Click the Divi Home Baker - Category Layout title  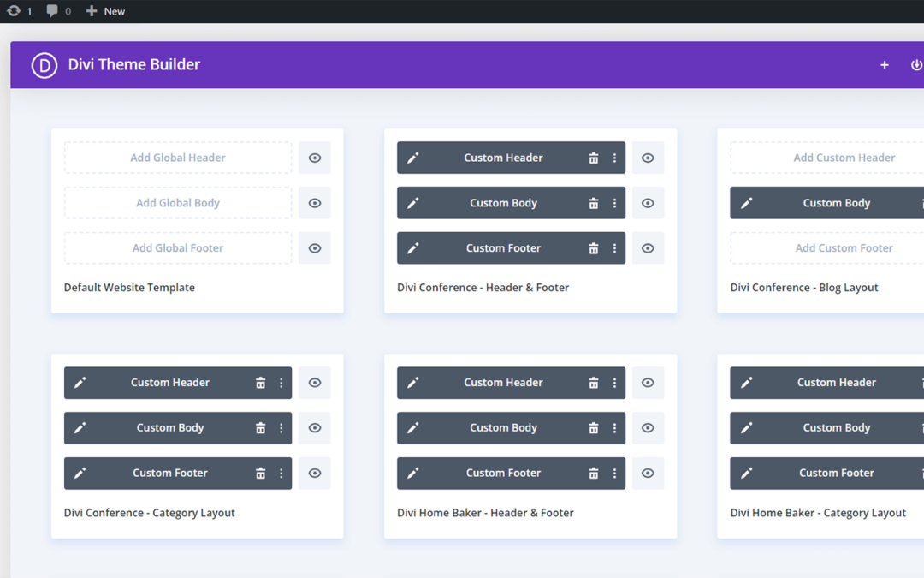click(x=818, y=513)
